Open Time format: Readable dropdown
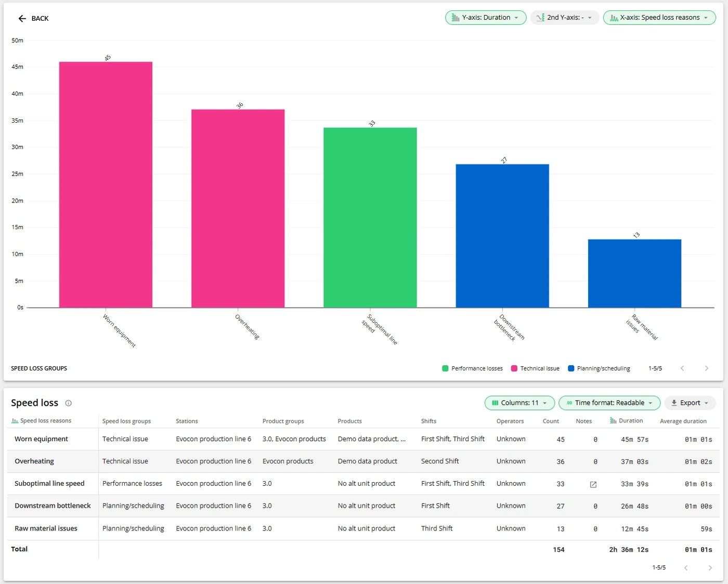The image size is (728, 584). (609, 403)
